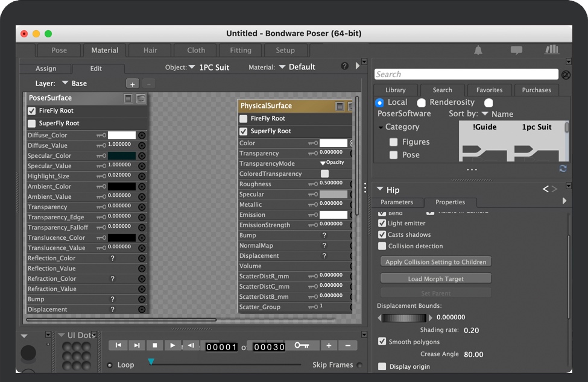The height and width of the screenshot is (382, 588).
Task: Open the Layer dropdown showing Base
Action: point(65,84)
